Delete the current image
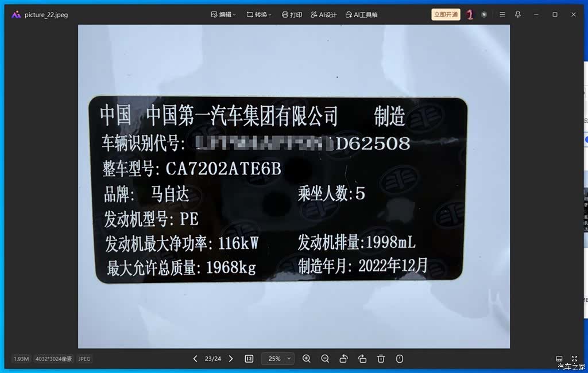The image size is (588, 373). tap(381, 359)
